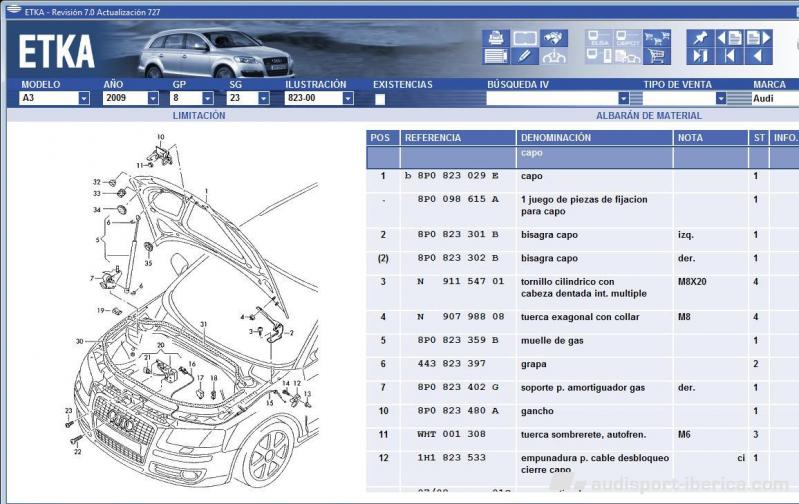This screenshot has width=799, height=504.
Task: Open the multiple shopping carts icon
Action: 657,38
